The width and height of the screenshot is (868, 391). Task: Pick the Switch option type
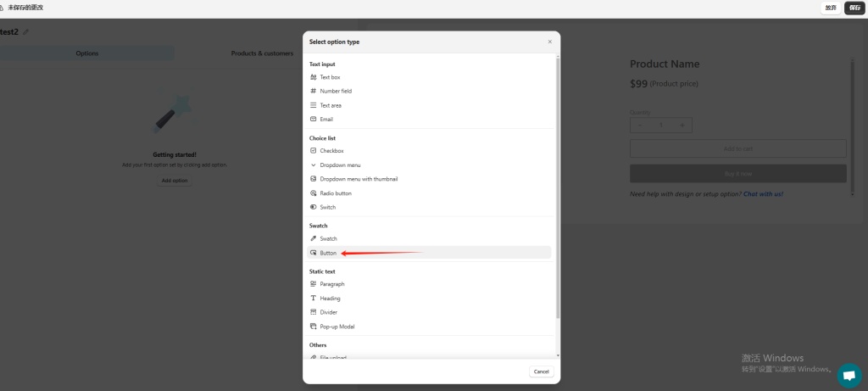point(327,207)
